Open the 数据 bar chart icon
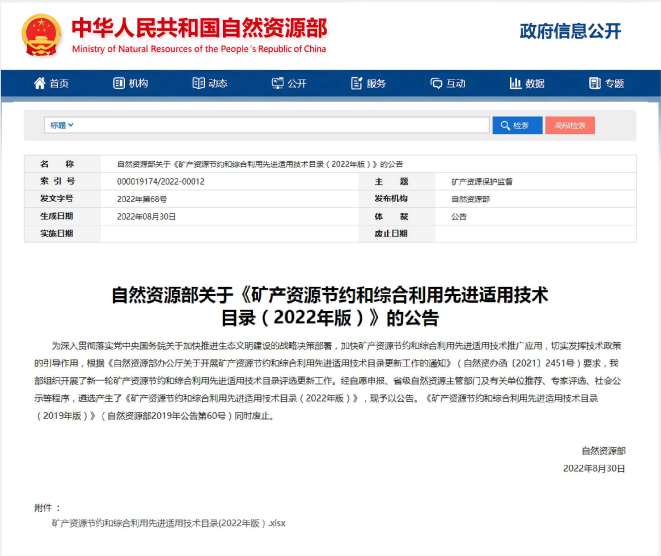661x556 pixels. click(515, 84)
